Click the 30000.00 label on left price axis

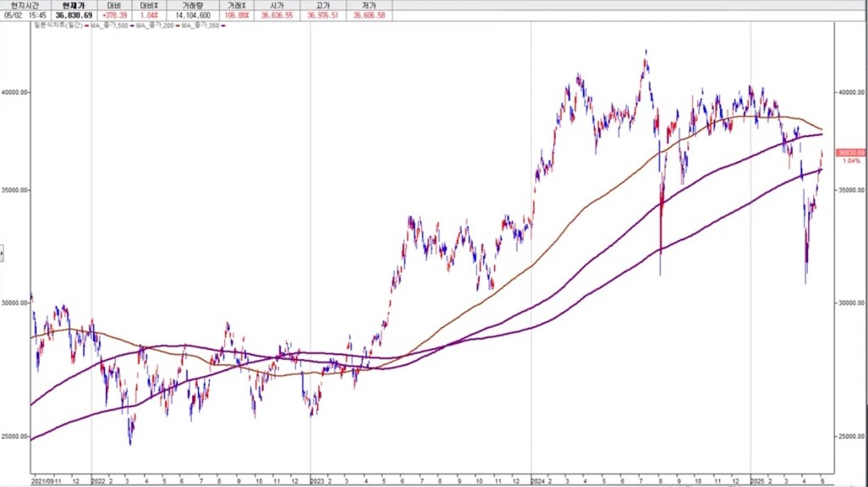click(x=14, y=303)
